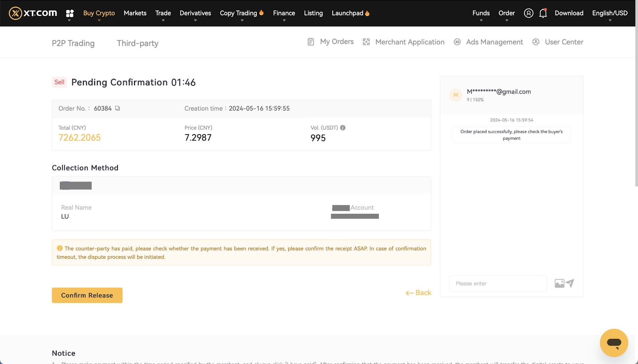Select the P2P Trading tab
Image resolution: width=638 pixels, height=364 pixels.
click(x=73, y=43)
